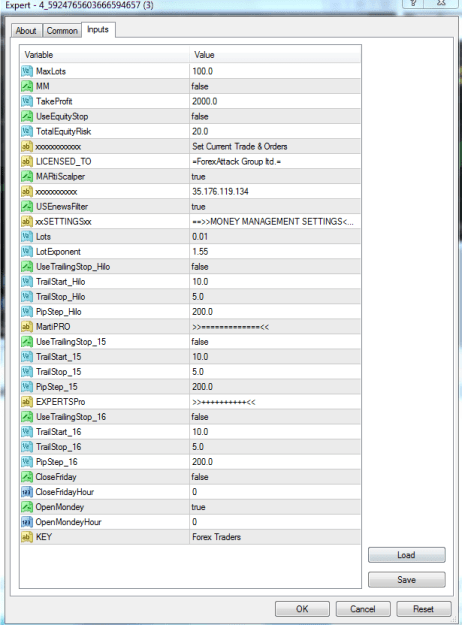Select the USEnewsFilter value true

pyautogui.click(x=199, y=206)
